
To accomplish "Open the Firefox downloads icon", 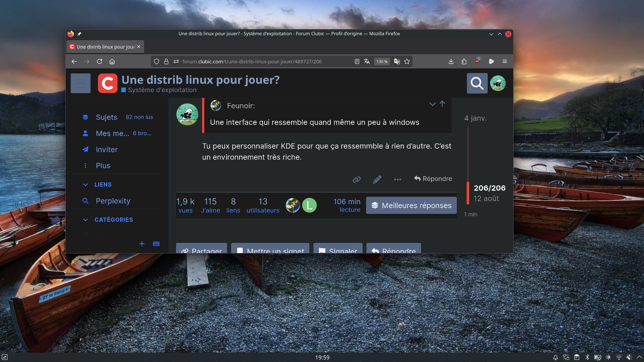I will 451,61.
